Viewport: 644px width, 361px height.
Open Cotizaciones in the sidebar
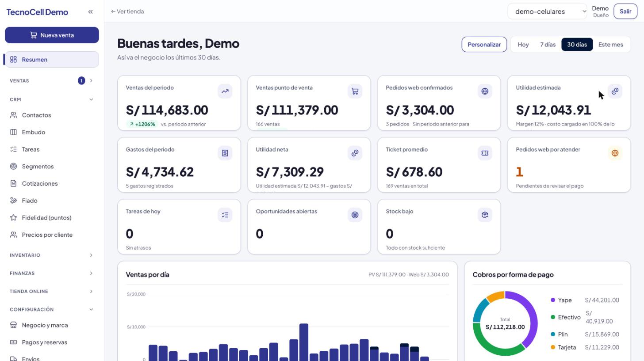tap(52, 183)
